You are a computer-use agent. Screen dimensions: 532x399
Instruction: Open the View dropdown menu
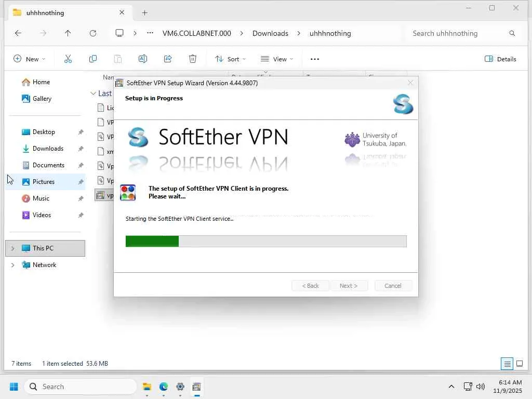pos(277,59)
